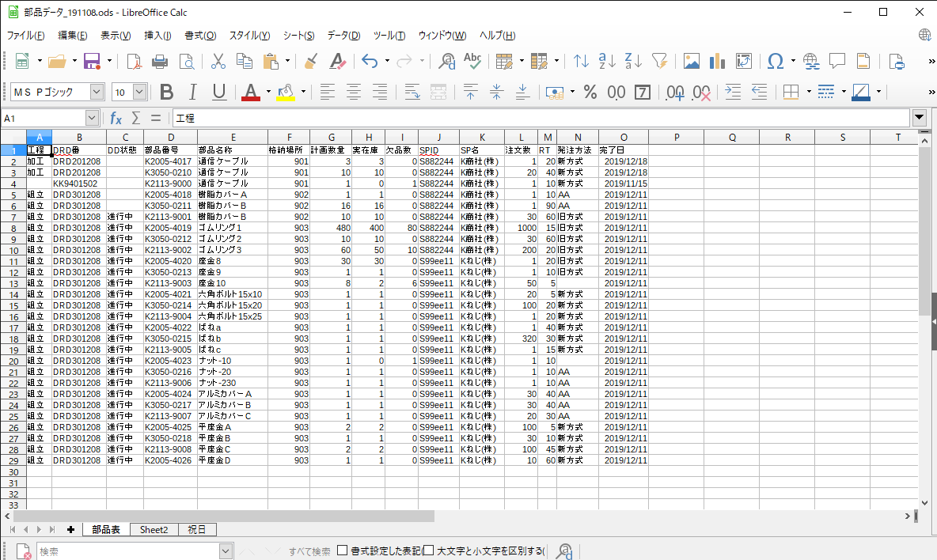Open font color dropdown arrow
Viewport: 937px width, 560px height.
point(268,92)
